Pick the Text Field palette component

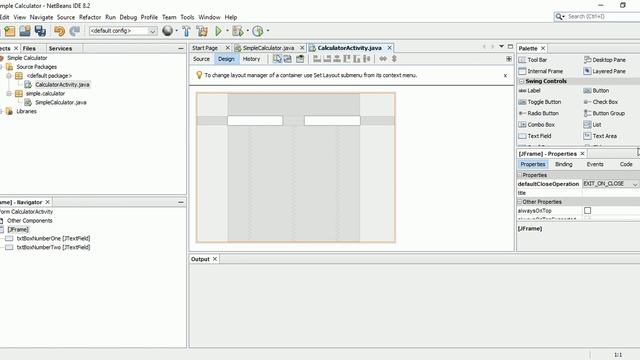535,136
